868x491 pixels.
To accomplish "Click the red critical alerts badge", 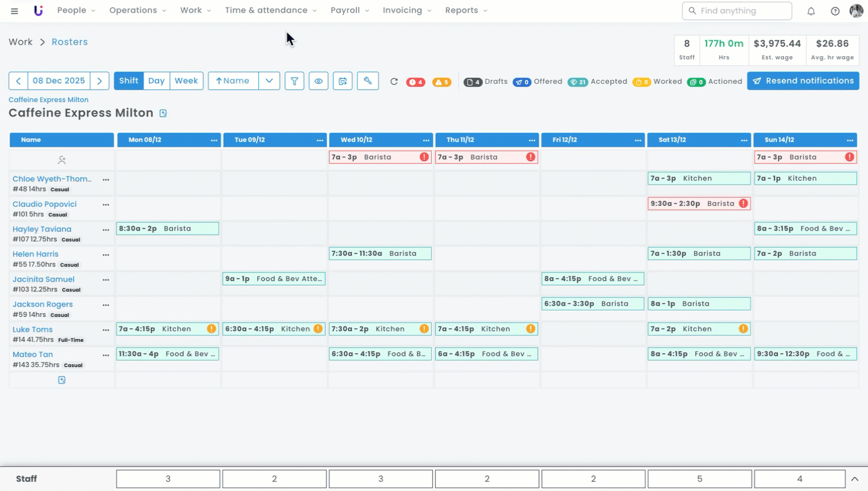I will 415,82.
